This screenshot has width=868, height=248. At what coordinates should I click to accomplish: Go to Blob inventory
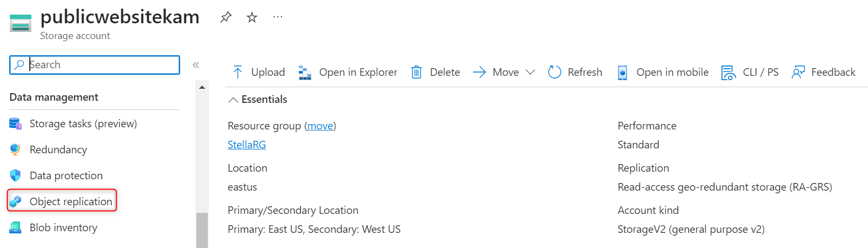click(x=63, y=227)
